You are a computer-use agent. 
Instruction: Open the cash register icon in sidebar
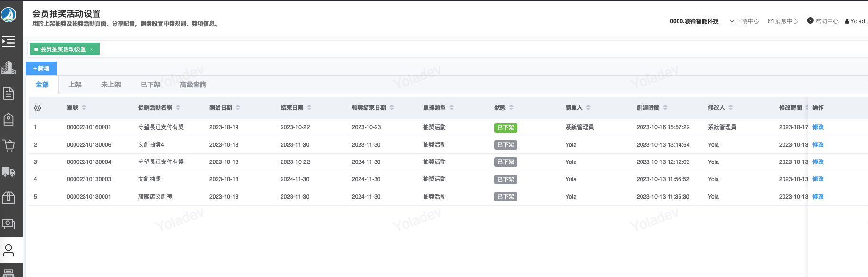(9, 273)
